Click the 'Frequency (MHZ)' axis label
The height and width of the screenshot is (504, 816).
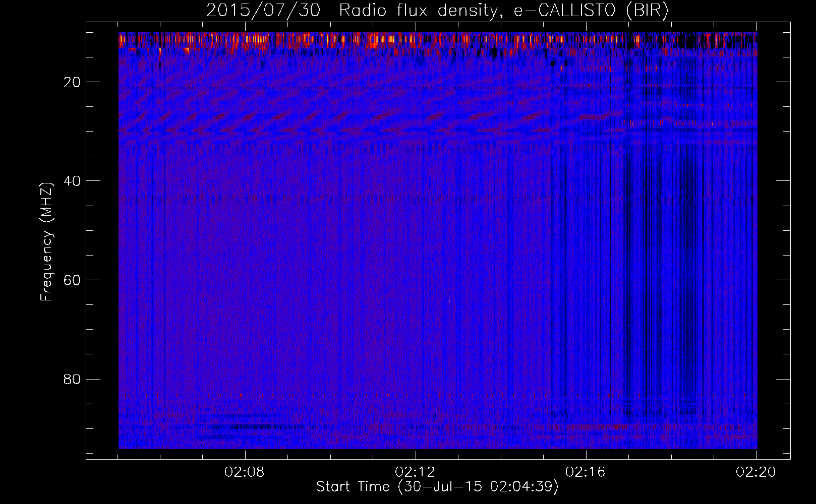(x=46, y=242)
